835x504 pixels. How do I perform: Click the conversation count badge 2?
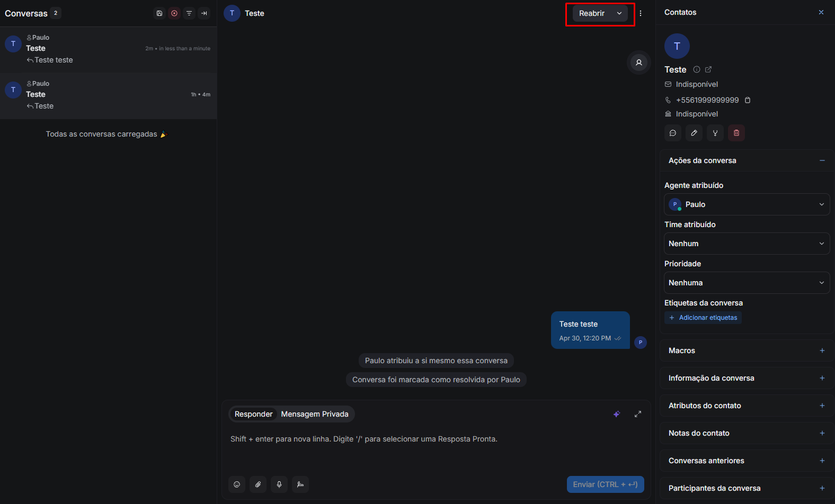click(56, 13)
